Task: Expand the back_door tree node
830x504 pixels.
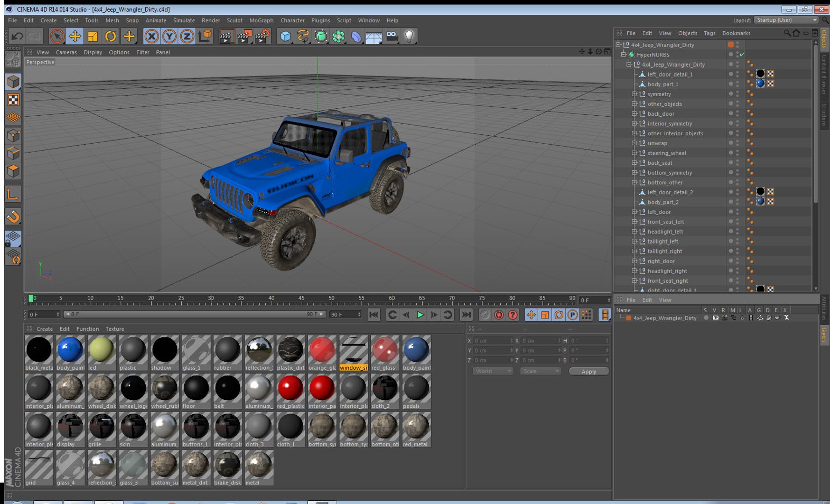Action: [x=634, y=113]
